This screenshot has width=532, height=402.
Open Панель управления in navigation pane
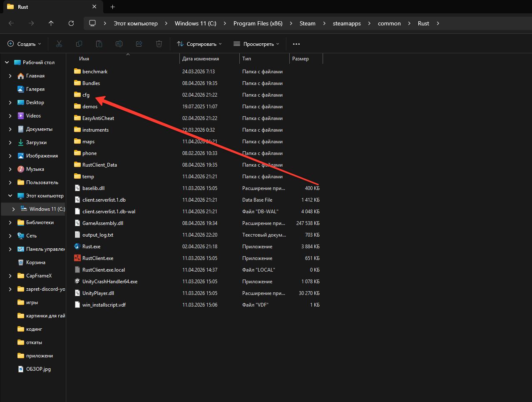click(x=41, y=249)
